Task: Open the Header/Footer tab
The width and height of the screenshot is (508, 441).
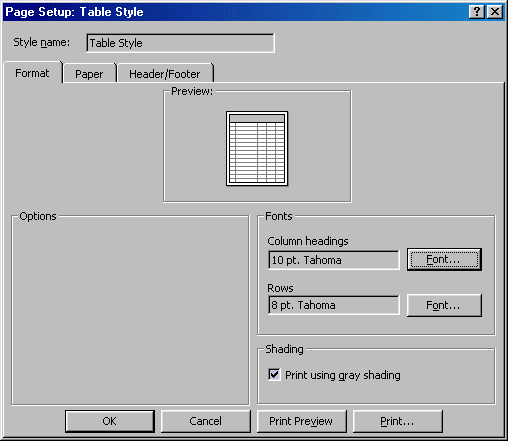Action: (165, 74)
